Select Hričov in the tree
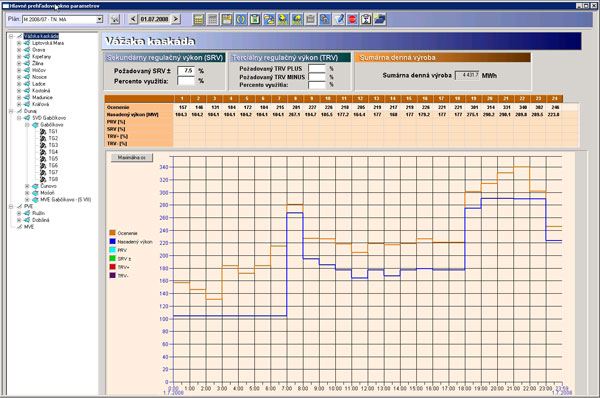 tap(39, 70)
